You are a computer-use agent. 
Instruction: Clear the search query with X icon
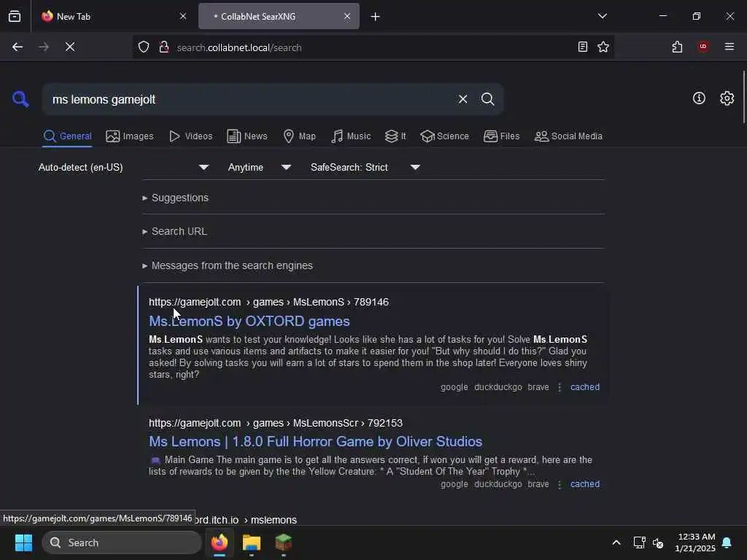462,99
